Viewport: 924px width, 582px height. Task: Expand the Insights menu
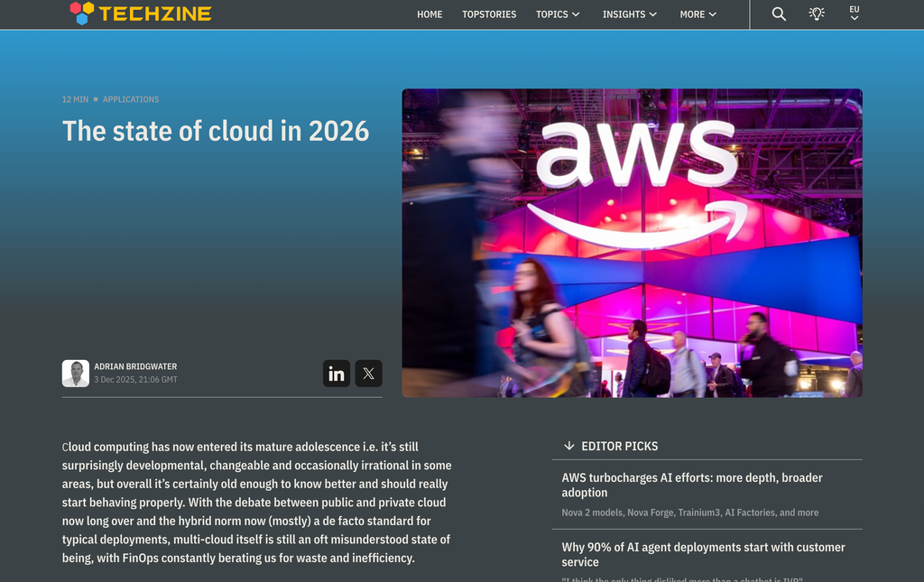pyautogui.click(x=630, y=14)
